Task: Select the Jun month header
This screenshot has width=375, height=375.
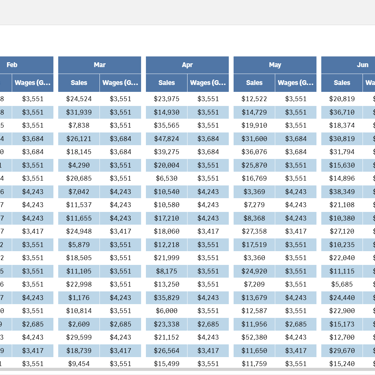Action: click(x=348, y=65)
